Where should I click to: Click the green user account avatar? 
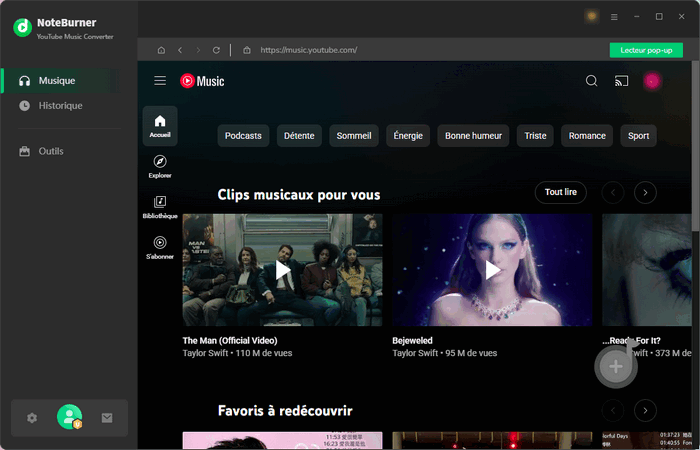[69, 417]
